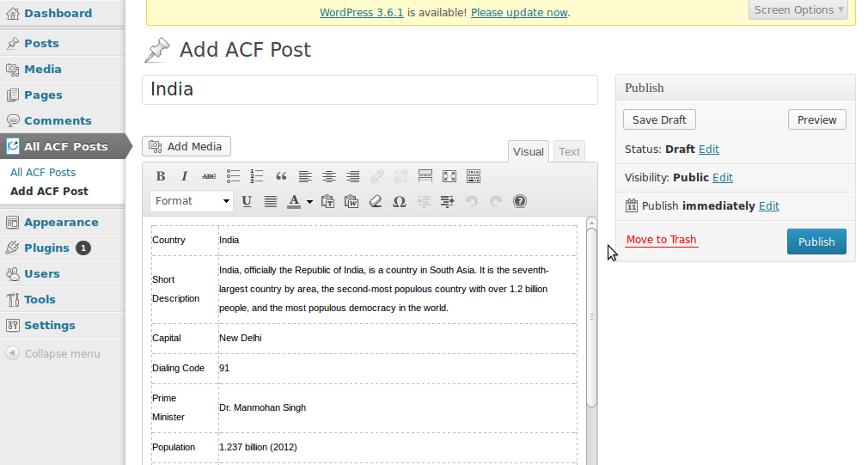
Task: Insert the More tag
Action: coord(425,176)
